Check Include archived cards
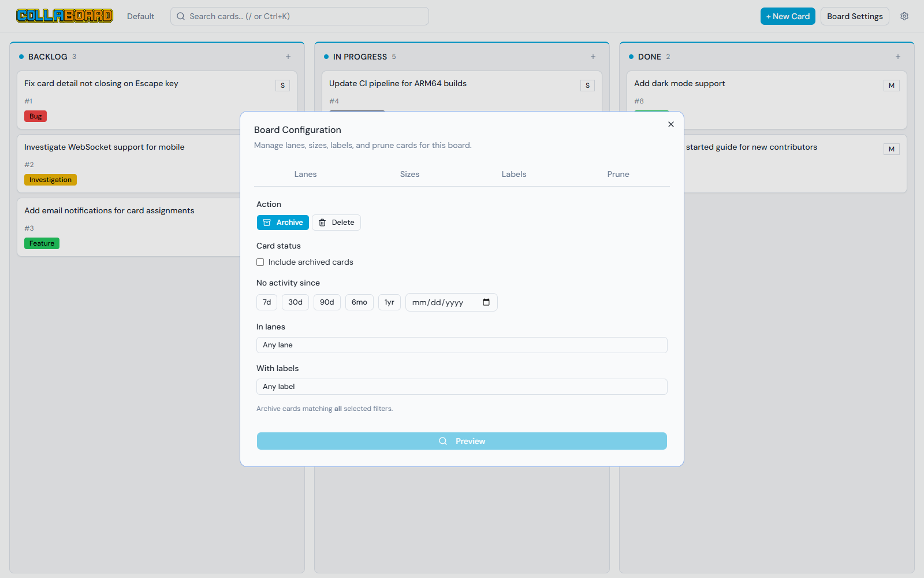The image size is (924, 578). coord(260,262)
